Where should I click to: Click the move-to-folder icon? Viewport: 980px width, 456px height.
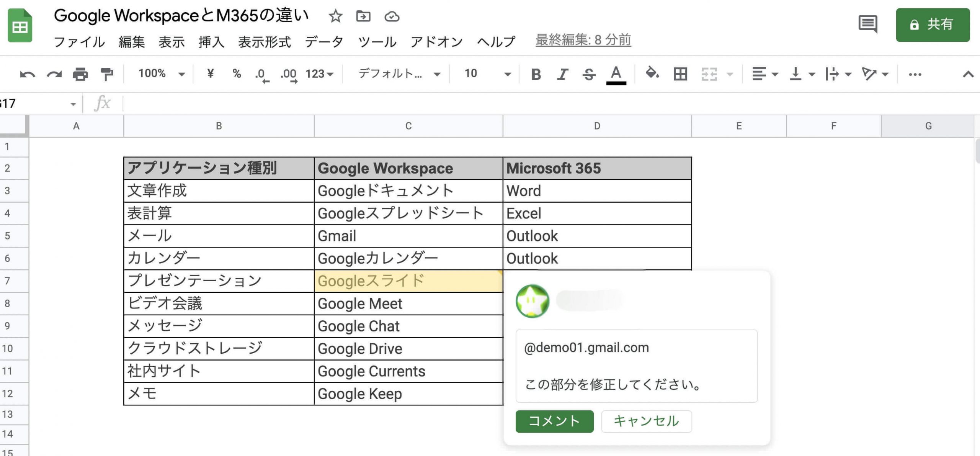point(363,16)
